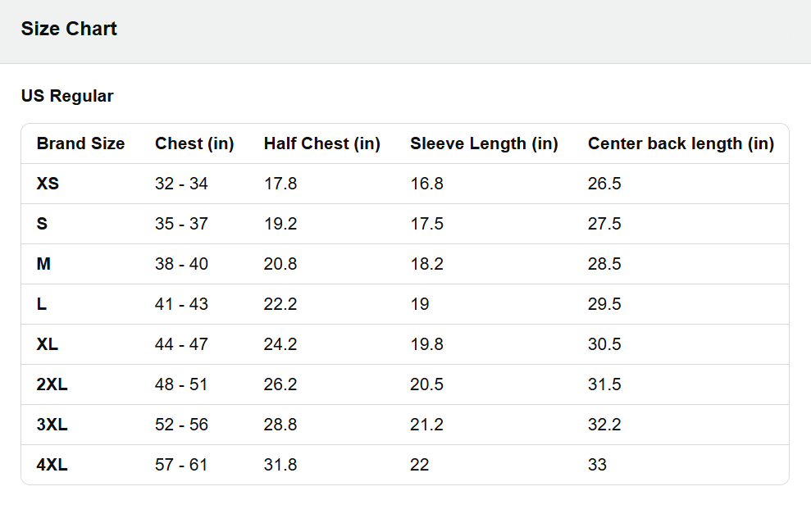
Task: Select the XL size row label
Action: click(x=47, y=344)
